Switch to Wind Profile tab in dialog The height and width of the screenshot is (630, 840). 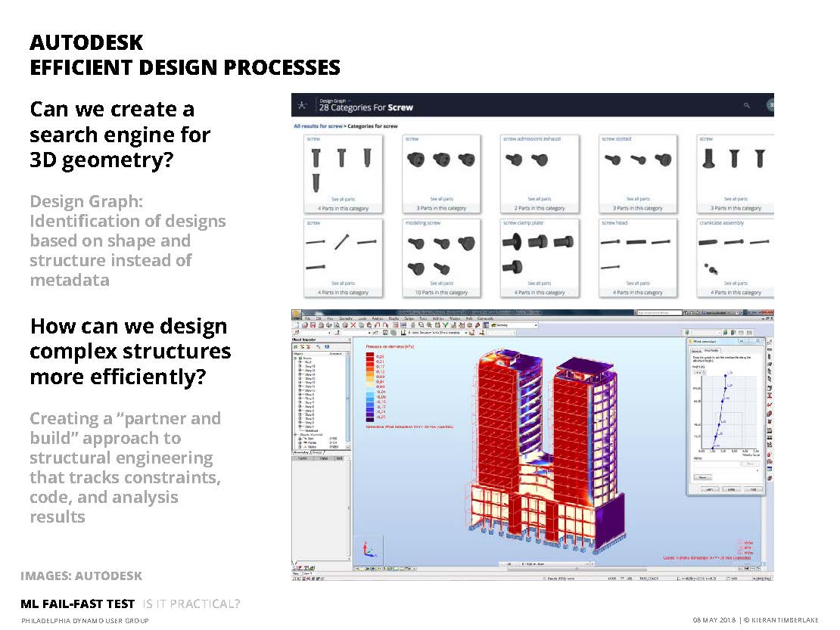[x=711, y=351]
